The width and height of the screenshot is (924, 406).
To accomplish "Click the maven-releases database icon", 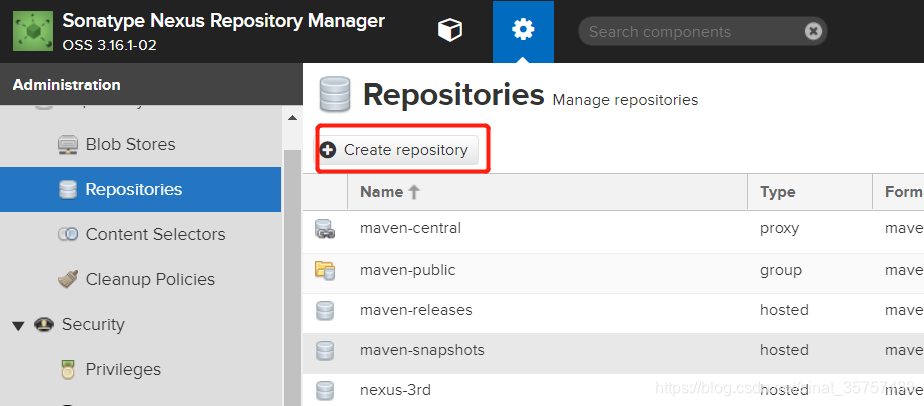I will click(x=325, y=311).
